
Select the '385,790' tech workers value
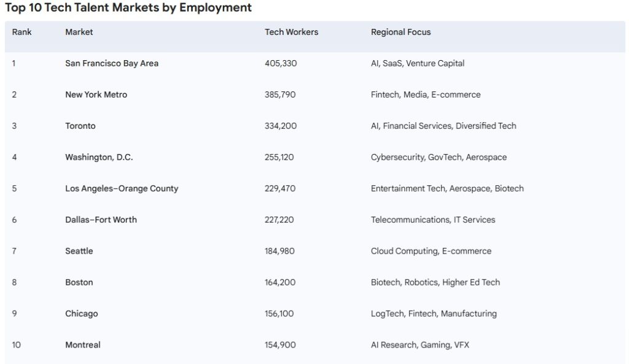coord(280,95)
